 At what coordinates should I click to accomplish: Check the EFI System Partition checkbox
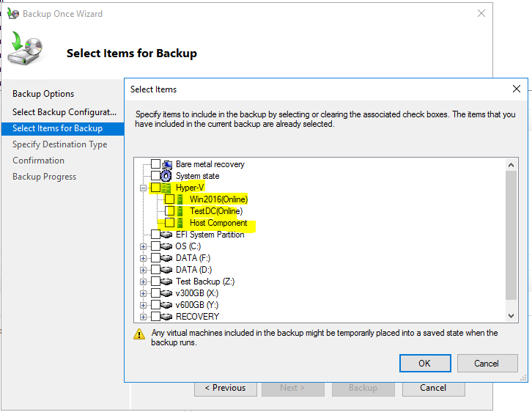pyautogui.click(x=156, y=235)
